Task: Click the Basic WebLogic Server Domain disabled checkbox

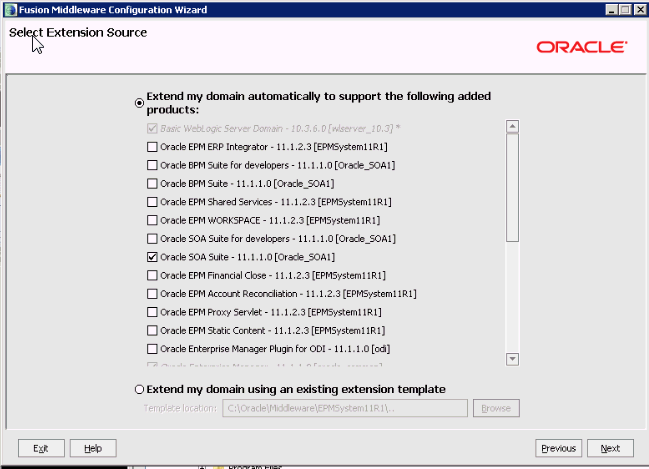Action: tap(152, 128)
